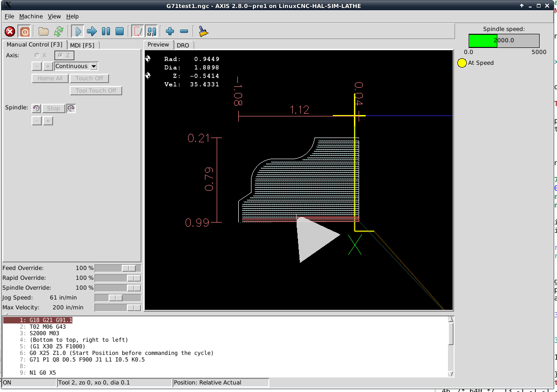Click status bar Tool 2 info
The width and height of the screenshot is (557, 392).
(114, 383)
